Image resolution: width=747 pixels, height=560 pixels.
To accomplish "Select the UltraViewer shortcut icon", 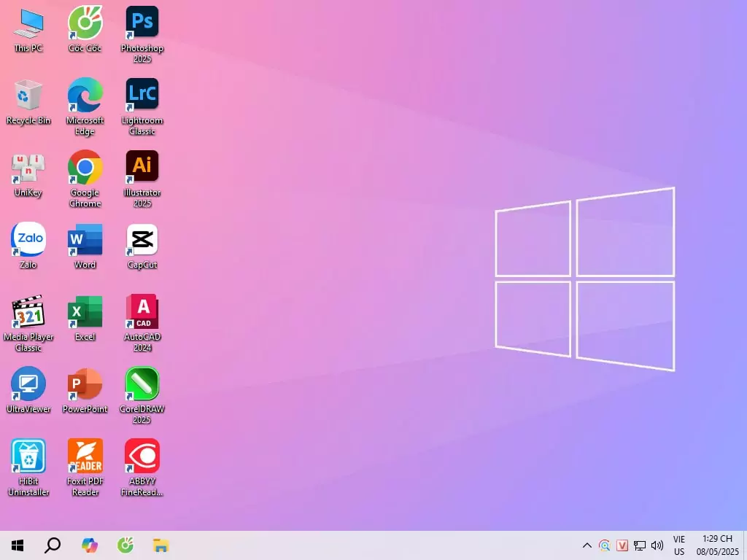I will click(x=28, y=391).
